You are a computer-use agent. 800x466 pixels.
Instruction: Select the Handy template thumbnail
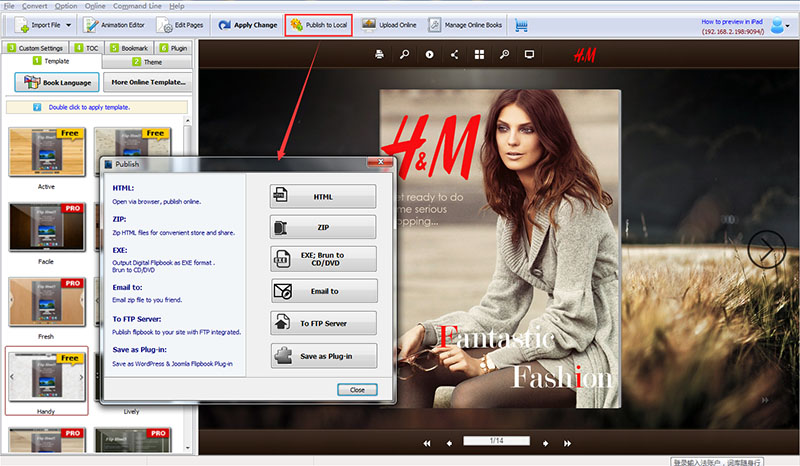(46, 377)
